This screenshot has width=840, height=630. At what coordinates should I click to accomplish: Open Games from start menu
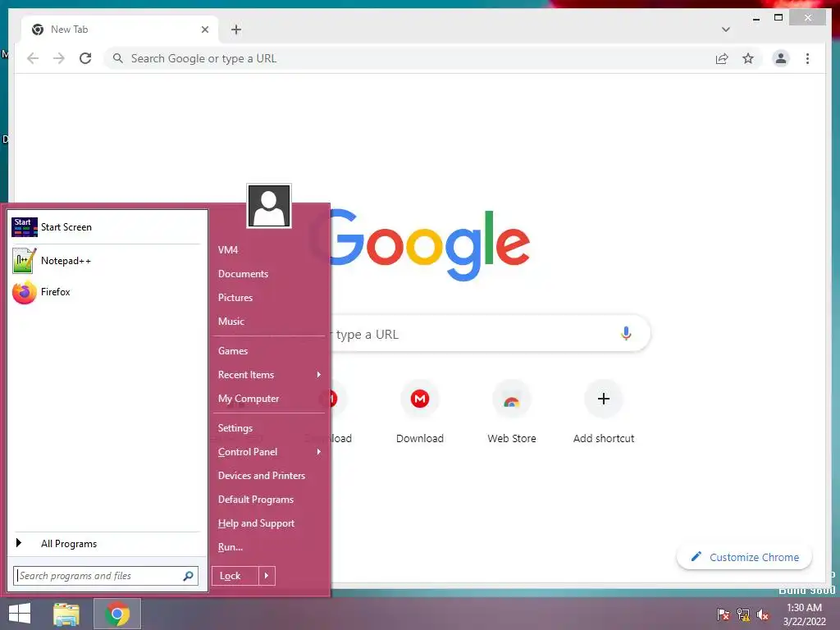tap(232, 351)
